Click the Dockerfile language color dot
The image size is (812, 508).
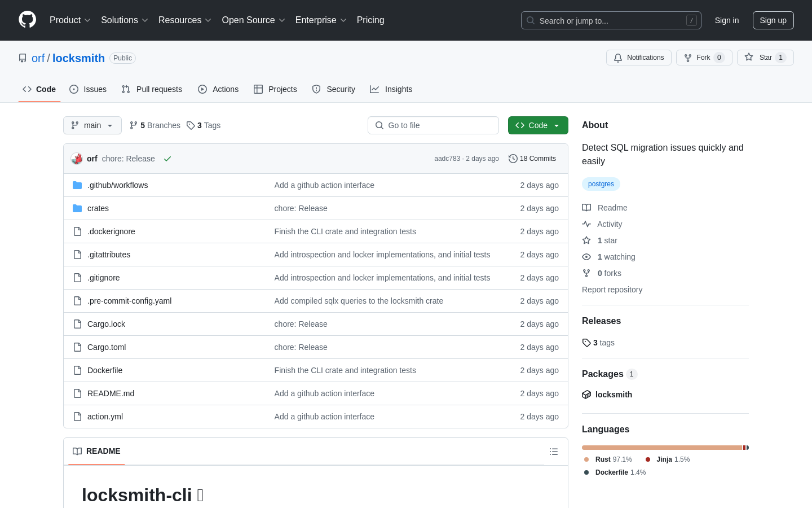(586, 472)
